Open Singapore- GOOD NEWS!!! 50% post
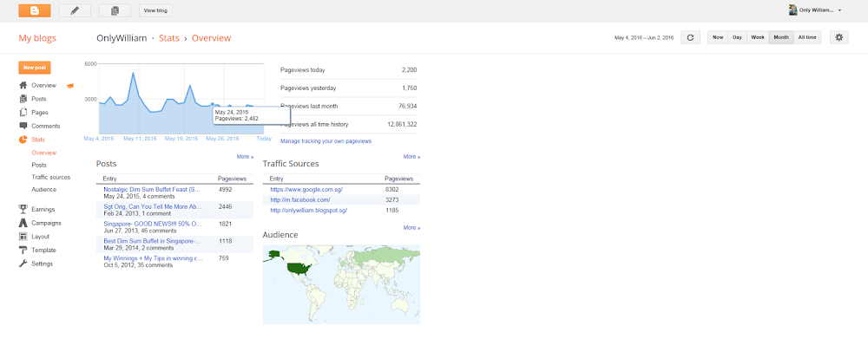Image resolution: width=868 pixels, height=345 pixels. pyautogui.click(x=152, y=224)
